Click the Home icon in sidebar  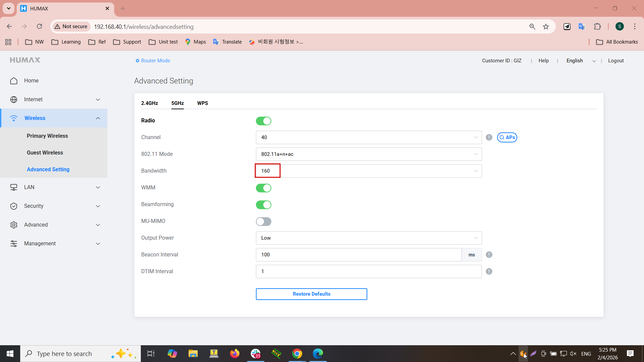14,81
